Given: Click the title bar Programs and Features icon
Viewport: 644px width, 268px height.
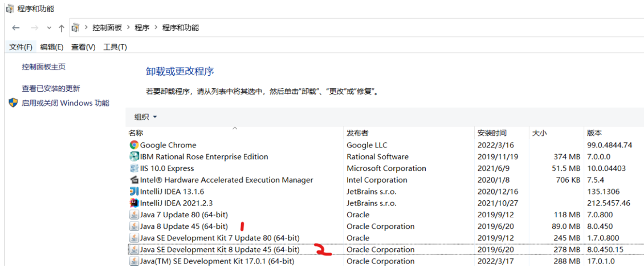Looking at the screenshot, I should coord(10,9).
